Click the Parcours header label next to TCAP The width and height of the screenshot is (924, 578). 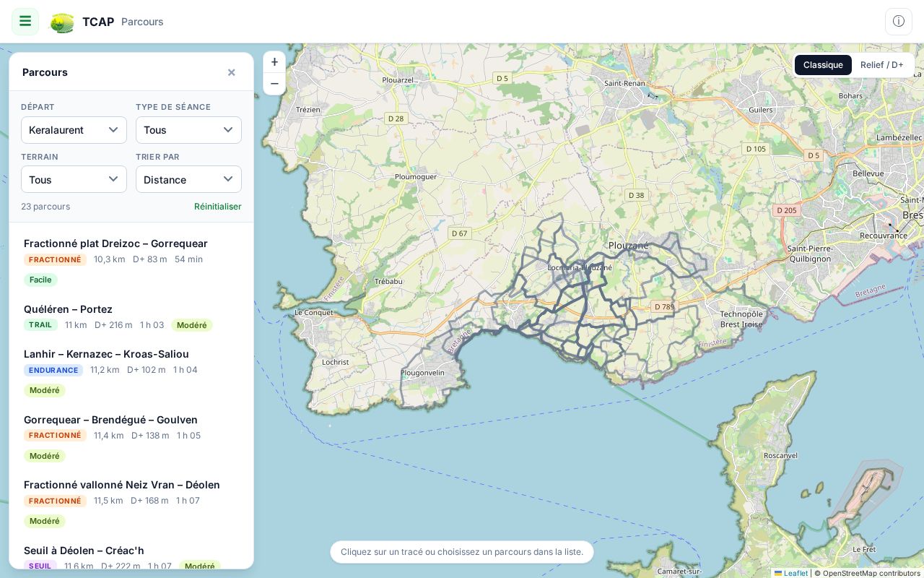(142, 22)
